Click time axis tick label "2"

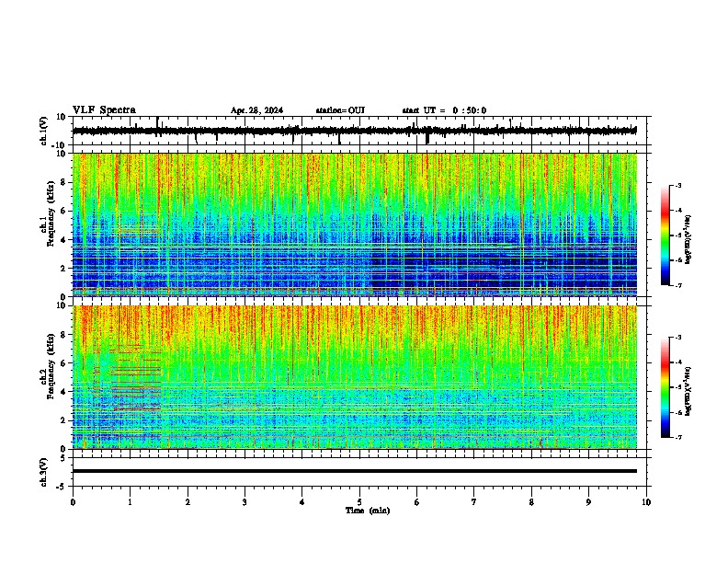pos(188,502)
